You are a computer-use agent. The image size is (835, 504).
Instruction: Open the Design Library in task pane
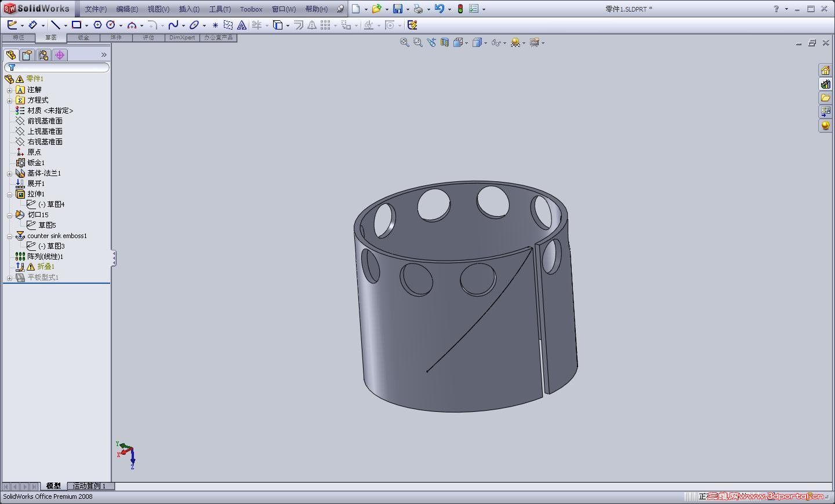tap(825, 84)
